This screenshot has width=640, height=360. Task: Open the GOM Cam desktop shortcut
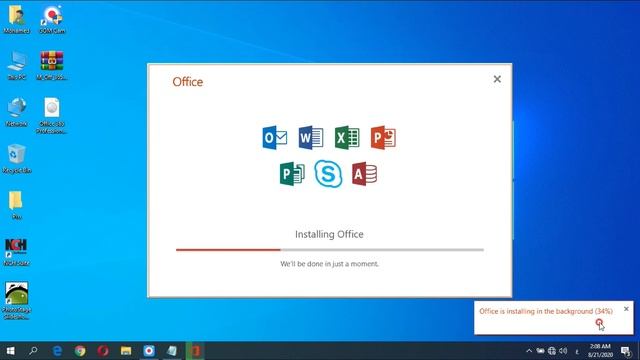pos(52,19)
